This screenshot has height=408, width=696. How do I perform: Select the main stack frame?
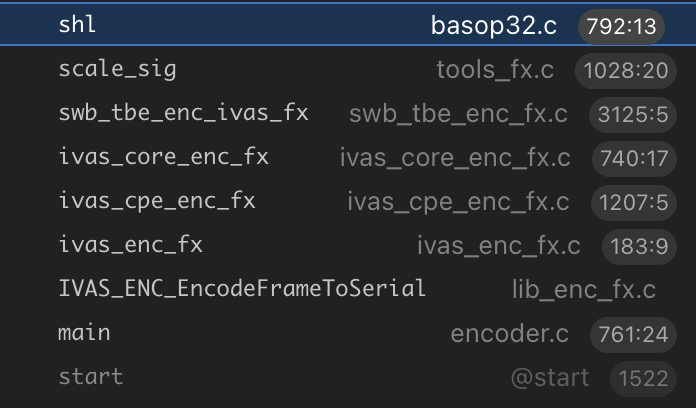84,333
